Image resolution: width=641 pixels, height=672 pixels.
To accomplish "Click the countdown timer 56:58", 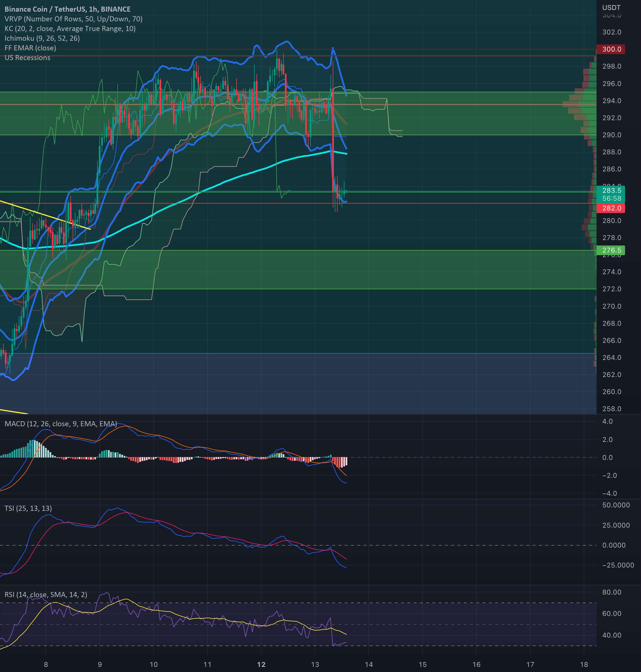I will (612, 198).
